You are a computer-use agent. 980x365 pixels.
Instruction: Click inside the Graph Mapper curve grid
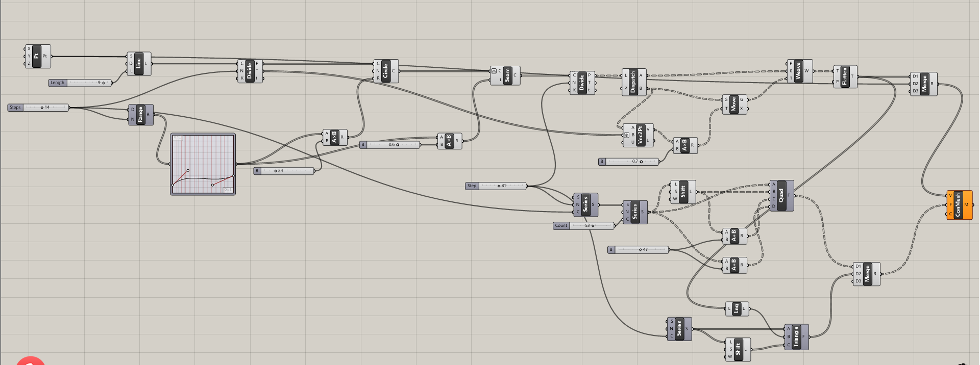point(203,164)
